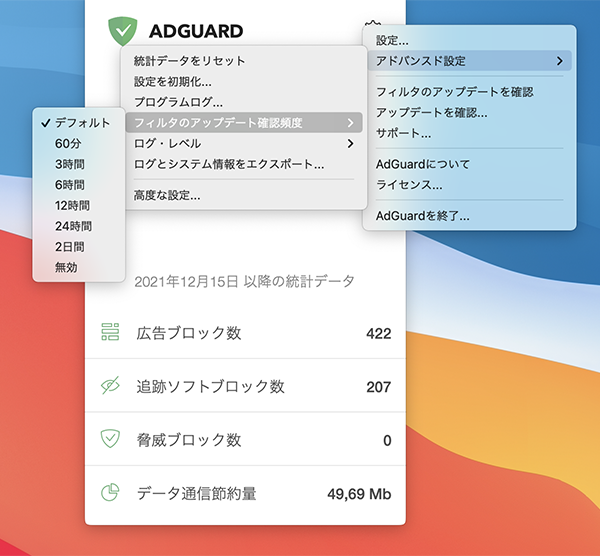The image size is (600, 556).
Task: Select 12時間 update frequency
Action: click(79, 205)
